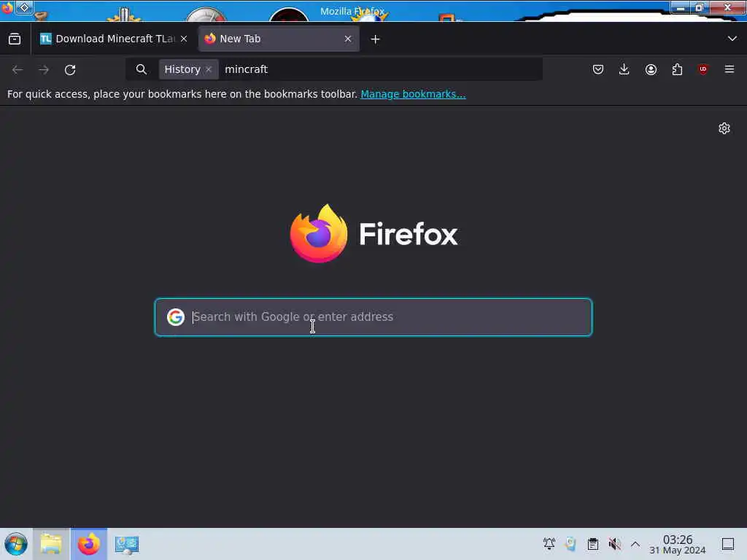Screen dimensions: 747x560
Task: Open file manager from taskbar
Action: (52, 544)
